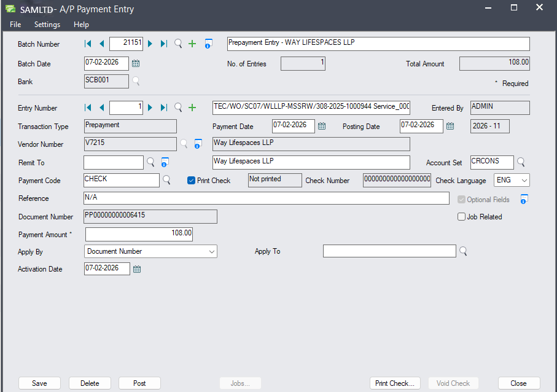The width and height of the screenshot is (557, 392).
Task: Click the Print Check... button
Action: click(395, 383)
